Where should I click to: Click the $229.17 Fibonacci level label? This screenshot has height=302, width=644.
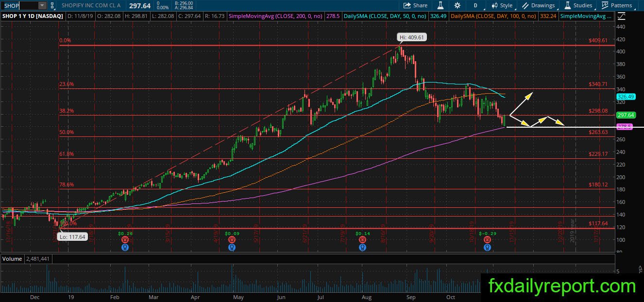(x=598, y=154)
